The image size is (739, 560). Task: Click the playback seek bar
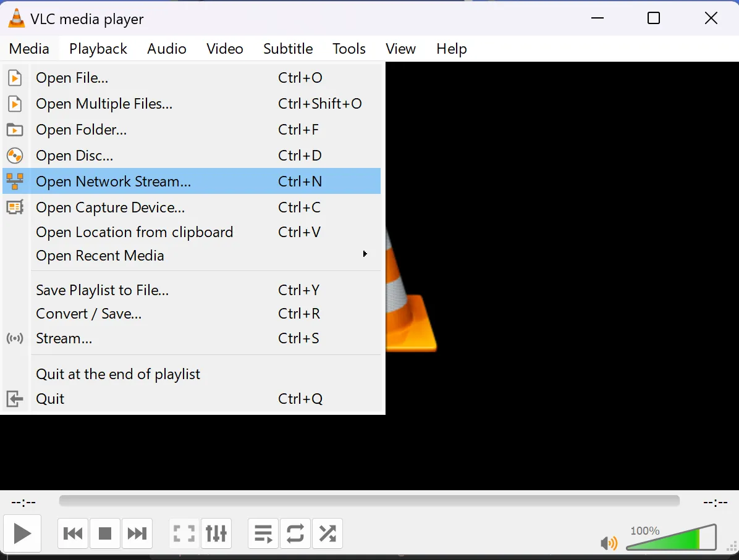click(369, 501)
